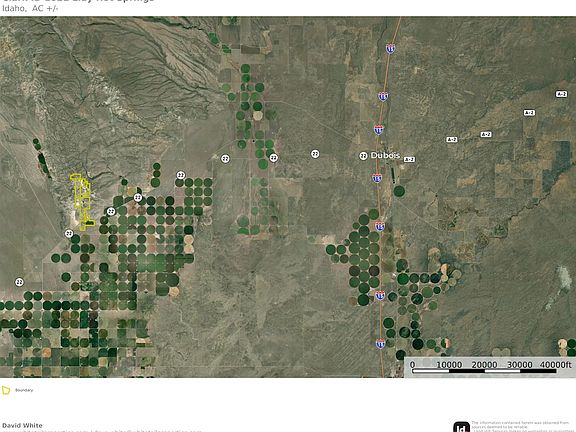Open the black 'Id' logo icon
Viewport: 576px width, 432px height.
tap(461, 427)
